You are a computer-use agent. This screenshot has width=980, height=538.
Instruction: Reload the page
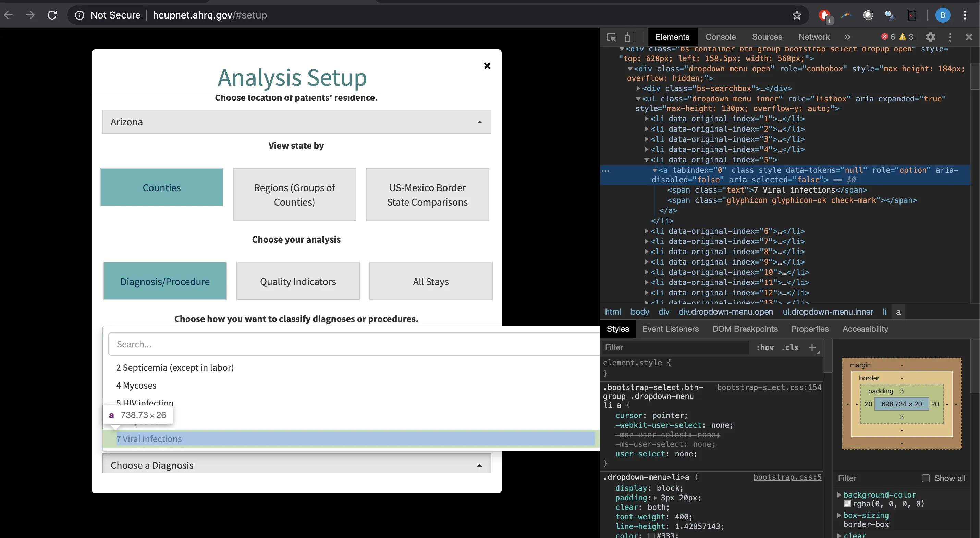pyautogui.click(x=52, y=15)
